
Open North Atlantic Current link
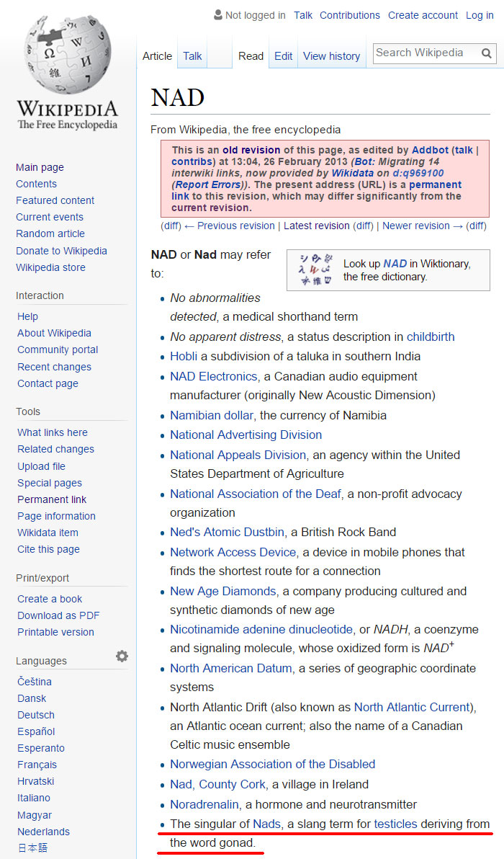(x=412, y=707)
